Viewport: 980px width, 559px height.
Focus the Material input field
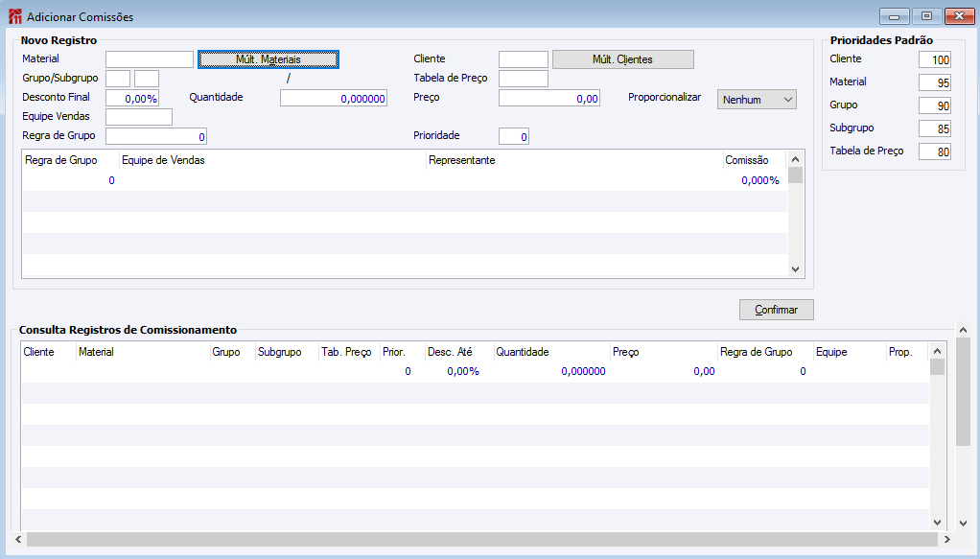tap(150, 59)
